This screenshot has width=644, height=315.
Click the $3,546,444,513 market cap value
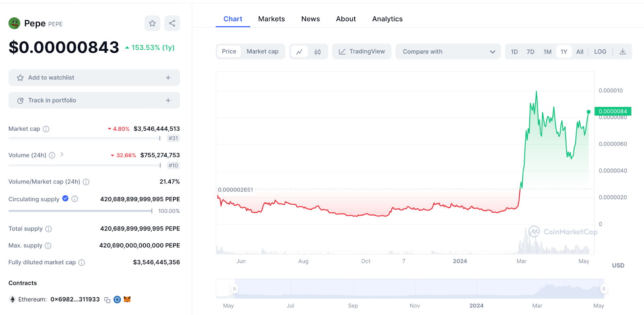click(x=157, y=129)
